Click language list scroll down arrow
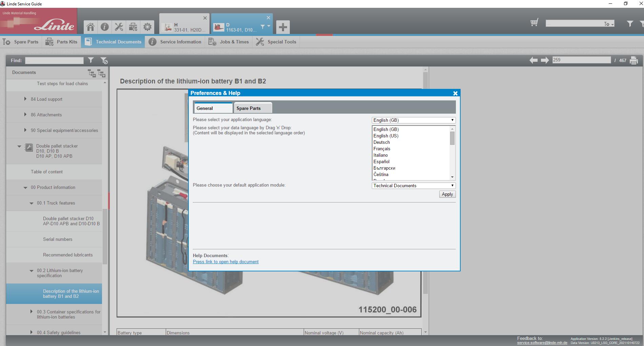This screenshot has height=346, width=644. (x=452, y=177)
